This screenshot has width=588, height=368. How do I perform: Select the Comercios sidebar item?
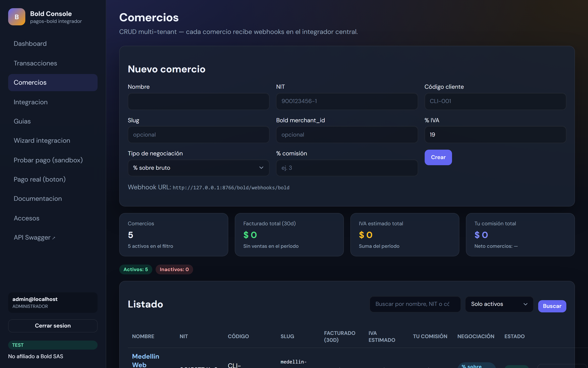(x=53, y=82)
